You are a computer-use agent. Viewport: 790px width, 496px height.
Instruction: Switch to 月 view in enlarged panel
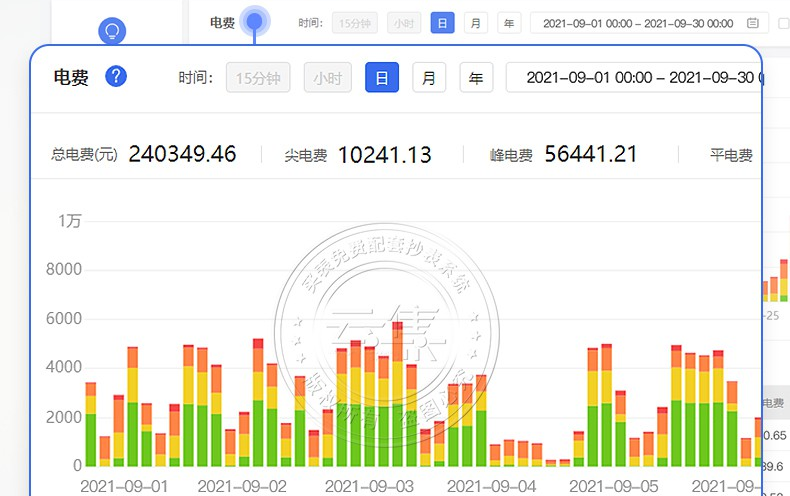point(429,77)
